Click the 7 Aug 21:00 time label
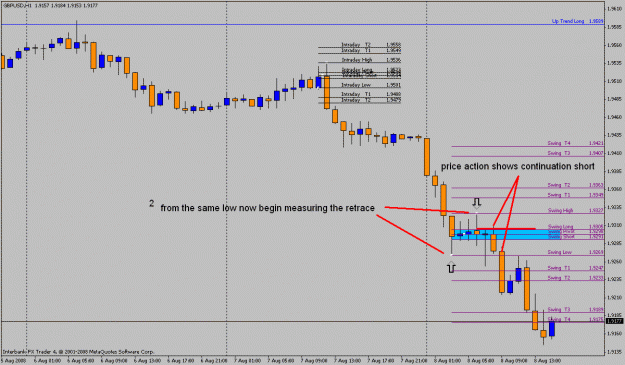This screenshot has width=625, height=365. (x=414, y=361)
